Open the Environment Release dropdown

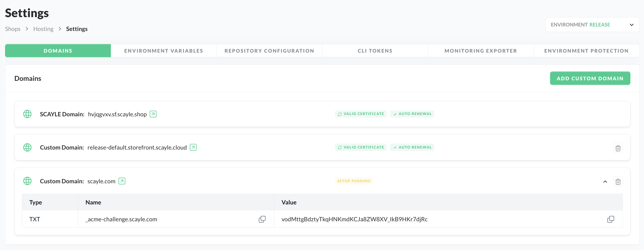click(x=592, y=25)
